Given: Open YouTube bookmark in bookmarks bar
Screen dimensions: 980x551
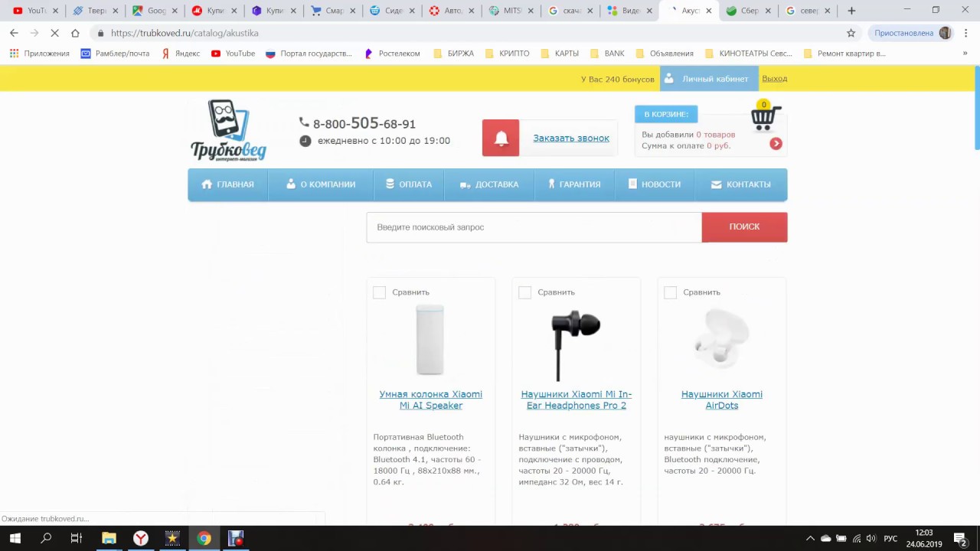Looking at the screenshot, I should click(x=233, y=54).
